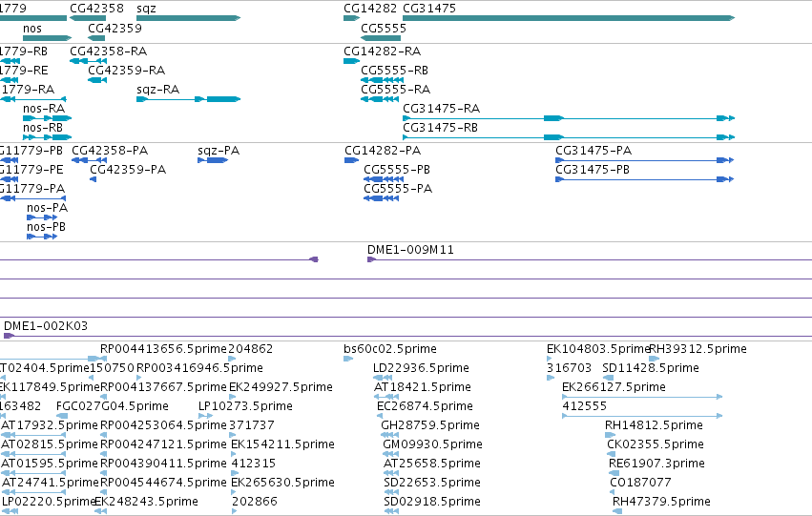Select protein CG5555-PA label
This screenshot has height=516, width=812.
(398, 189)
